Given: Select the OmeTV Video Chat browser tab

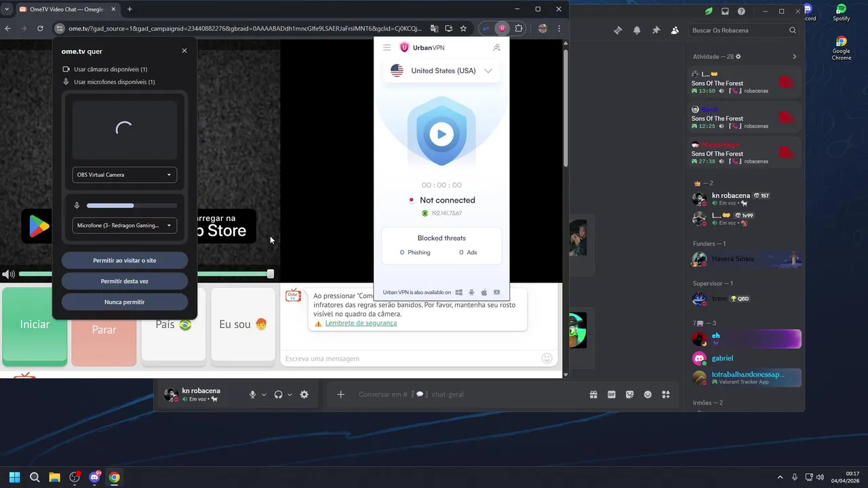Looking at the screenshot, I should pos(67,9).
